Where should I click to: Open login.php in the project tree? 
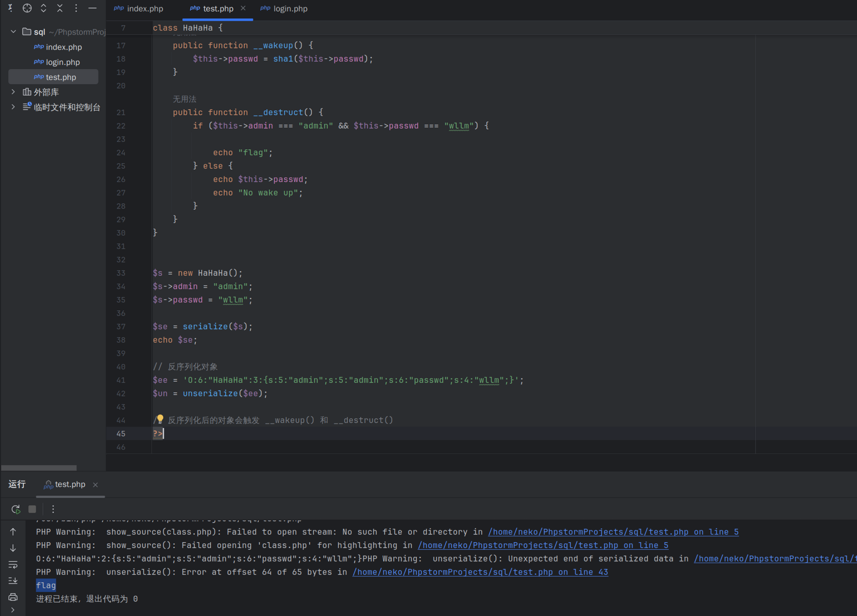[62, 62]
